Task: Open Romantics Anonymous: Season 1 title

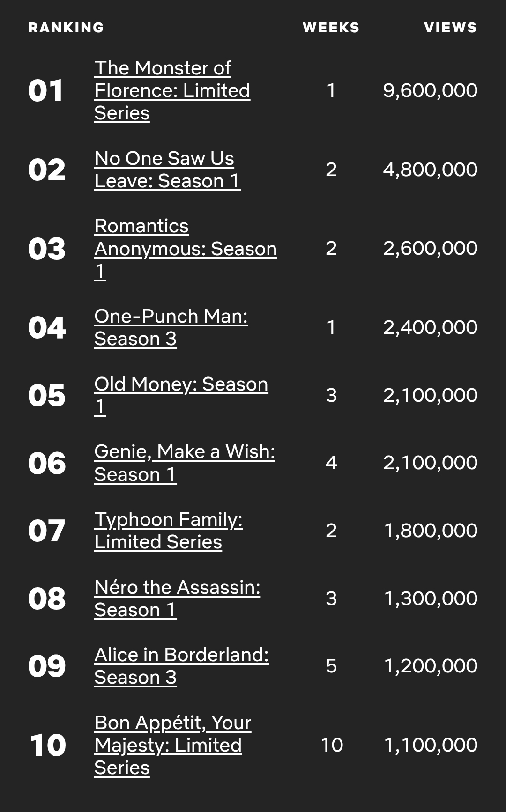Action: point(186,248)
